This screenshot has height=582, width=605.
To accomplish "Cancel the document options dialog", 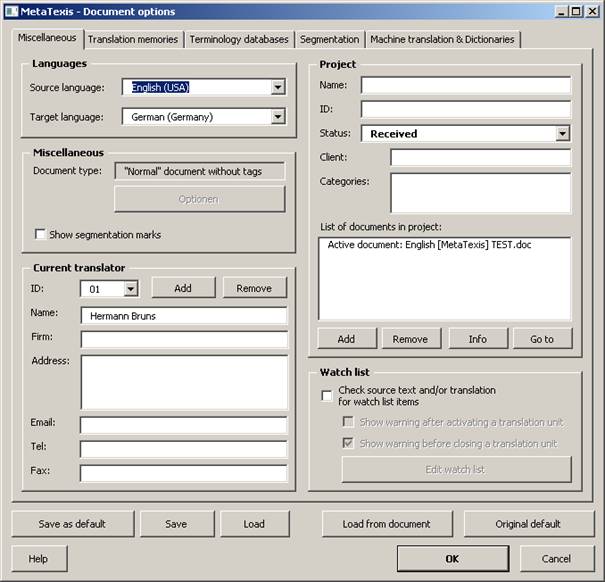I will click(x=557, y=558).
